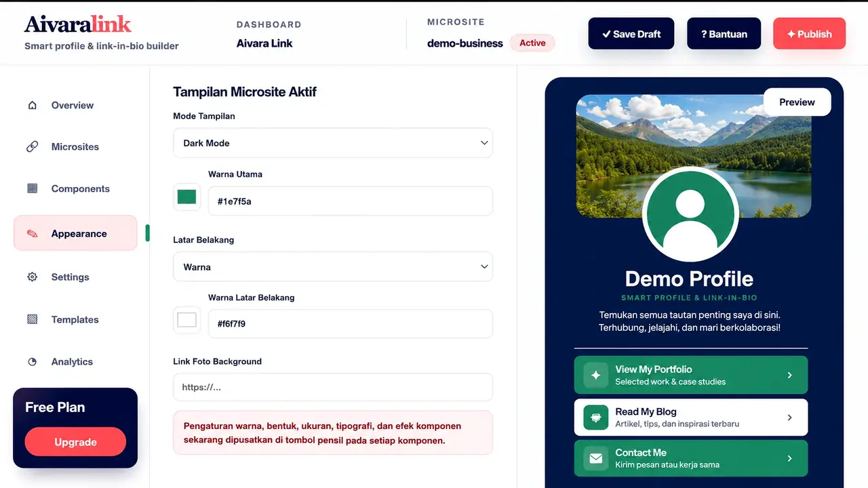Click the Free Plan label
The height and width of the screenshot is (488, 868).
[x=55, y=407]
